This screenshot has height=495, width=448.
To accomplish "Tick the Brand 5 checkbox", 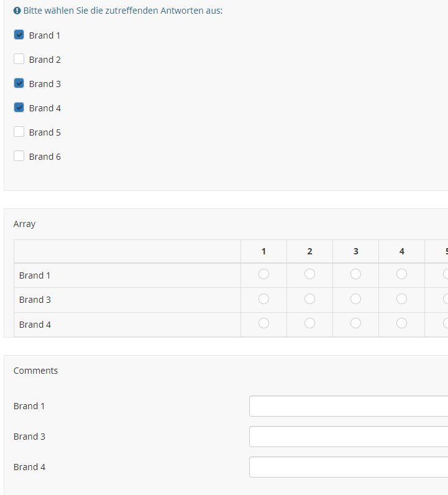I will click(x=19, y=132).
